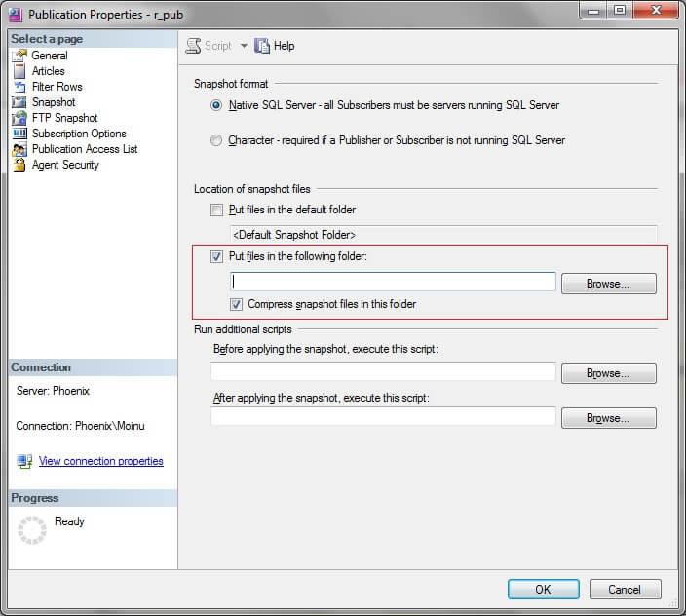686x616 pixels.
Task: Open the Subscription Options page
Action: click(79, 134)
